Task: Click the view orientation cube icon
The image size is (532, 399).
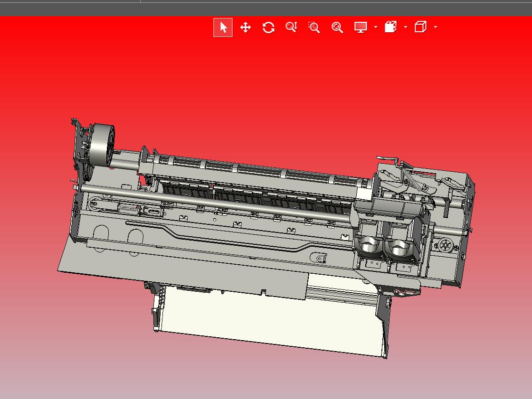Action: coord(420,27)
